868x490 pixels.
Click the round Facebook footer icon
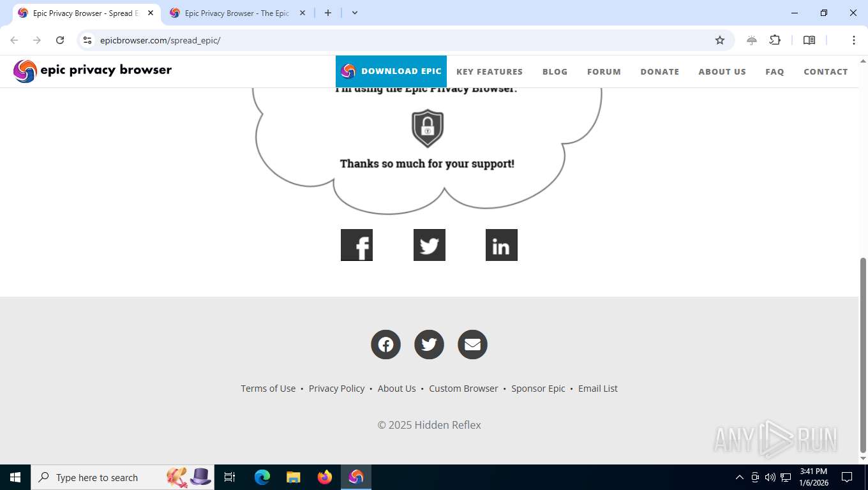tap(385, 345)
